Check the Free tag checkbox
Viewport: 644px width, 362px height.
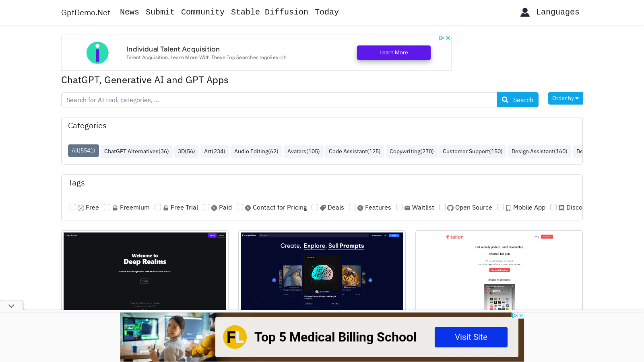pyautogui.click(x=73, y=207)
